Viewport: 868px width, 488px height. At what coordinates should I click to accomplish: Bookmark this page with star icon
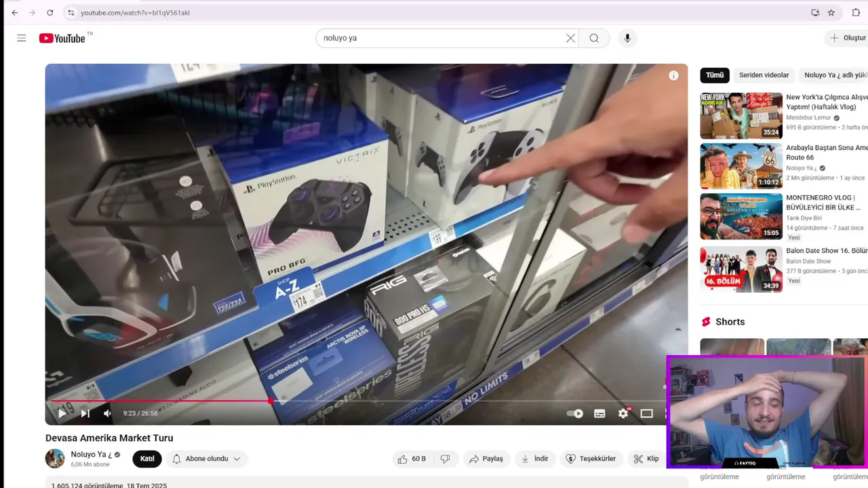831,12
